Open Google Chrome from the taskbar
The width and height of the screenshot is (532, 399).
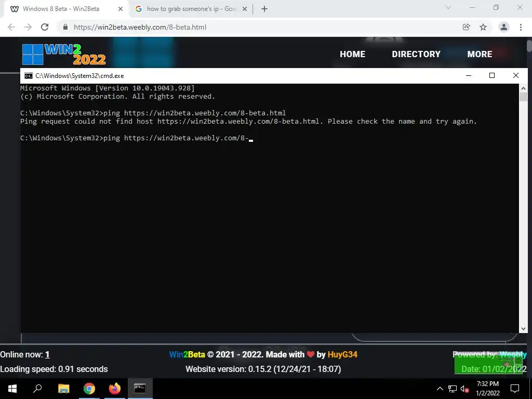pos(89,389)
